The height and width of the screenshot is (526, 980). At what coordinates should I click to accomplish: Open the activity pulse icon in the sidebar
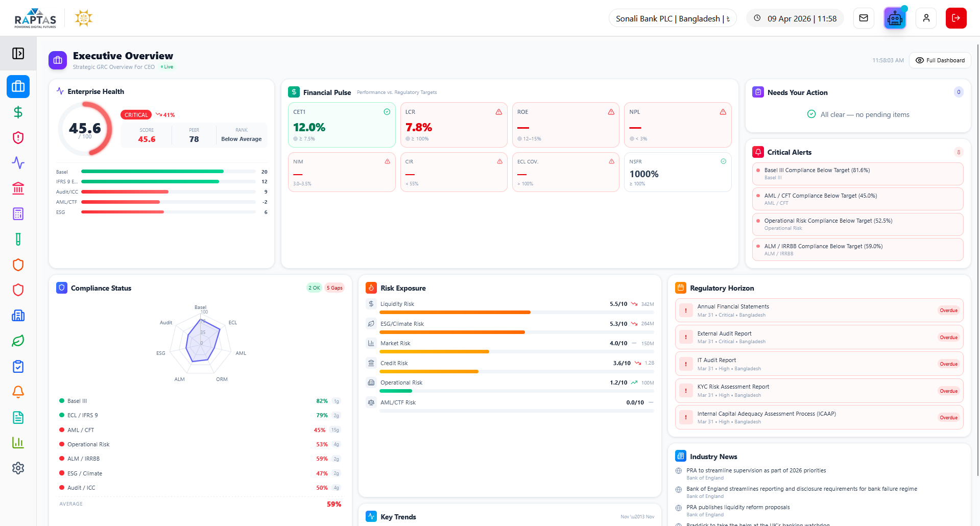tap(18, 163)
